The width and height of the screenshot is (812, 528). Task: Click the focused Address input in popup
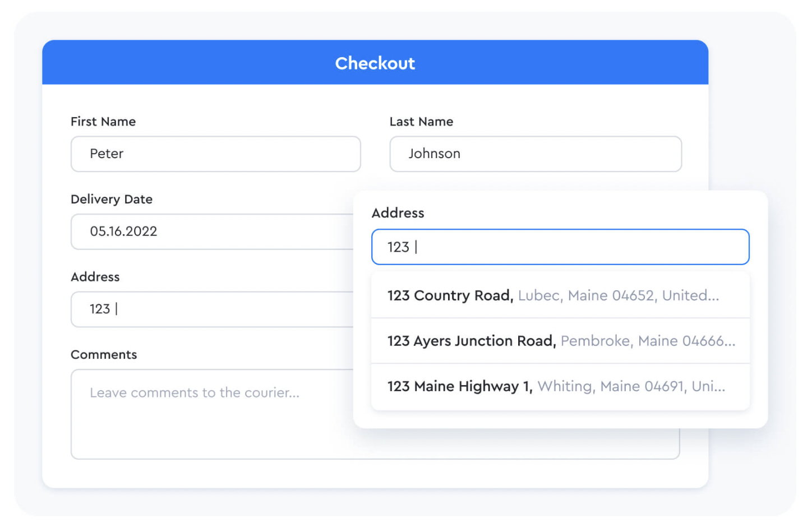point(560,247)
